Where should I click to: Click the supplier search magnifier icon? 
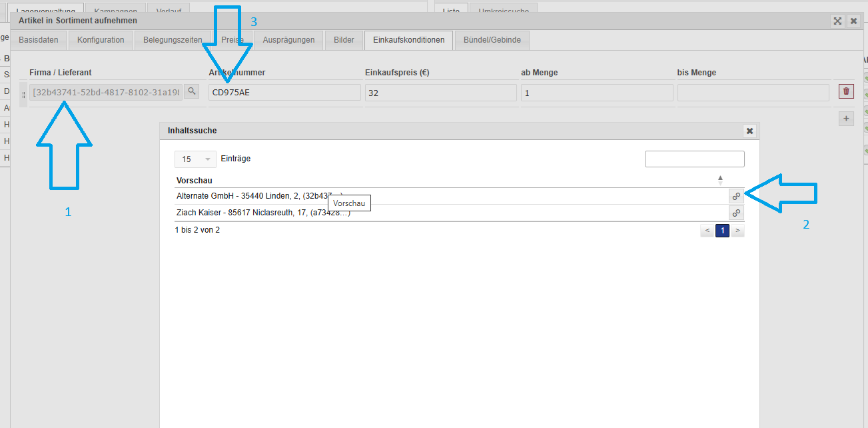[191, 91]
